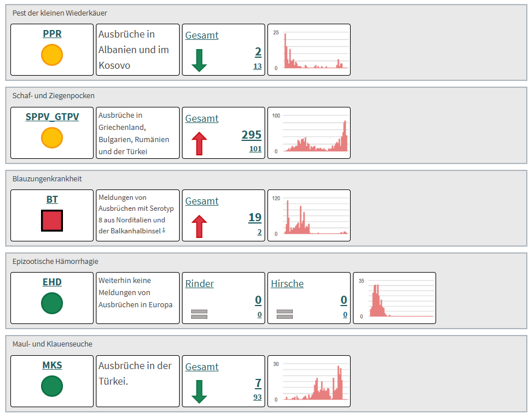The image size is (532, 417).
Task: Click the green down arrow in MKS row
Action: [x=199, y=392]
